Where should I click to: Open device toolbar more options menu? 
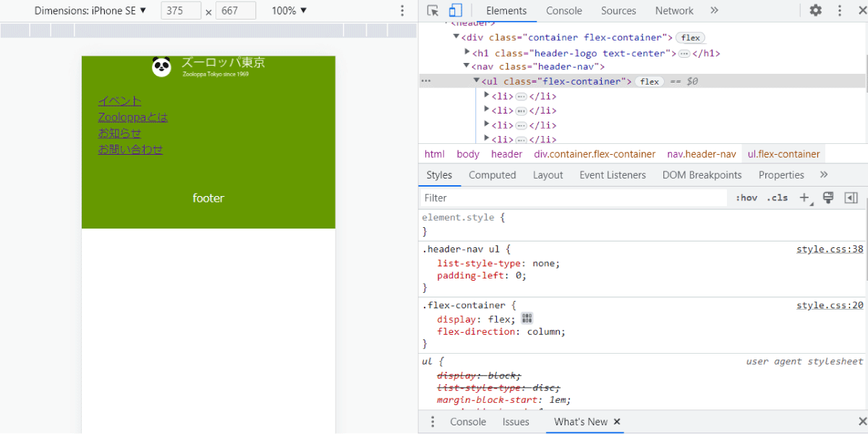[402, 11]
